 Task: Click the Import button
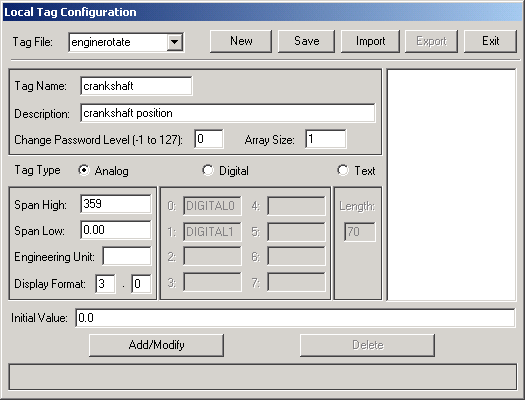(370, 41)
